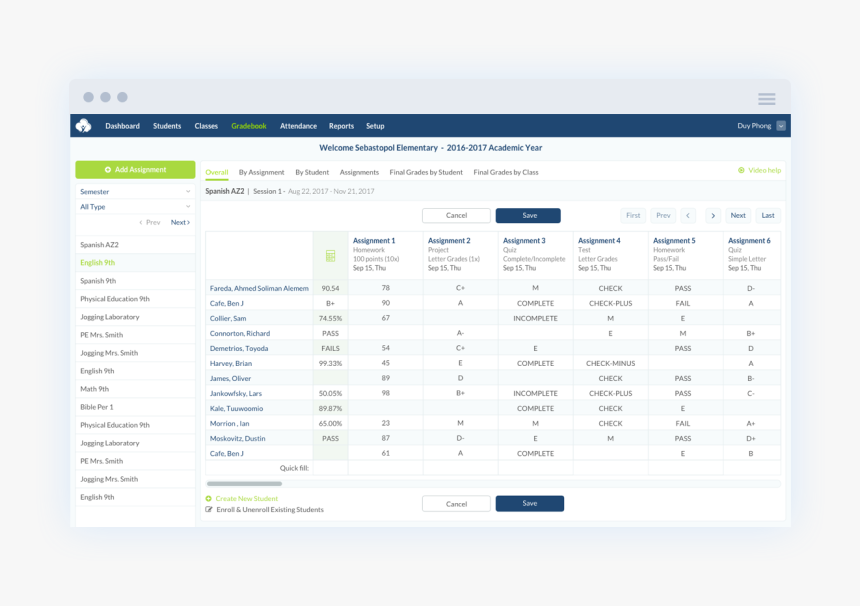Image resolution: width=860 pixels, height=606 pixels.
Task: Click the bottom Cancel button
Action: coord(456,504)
